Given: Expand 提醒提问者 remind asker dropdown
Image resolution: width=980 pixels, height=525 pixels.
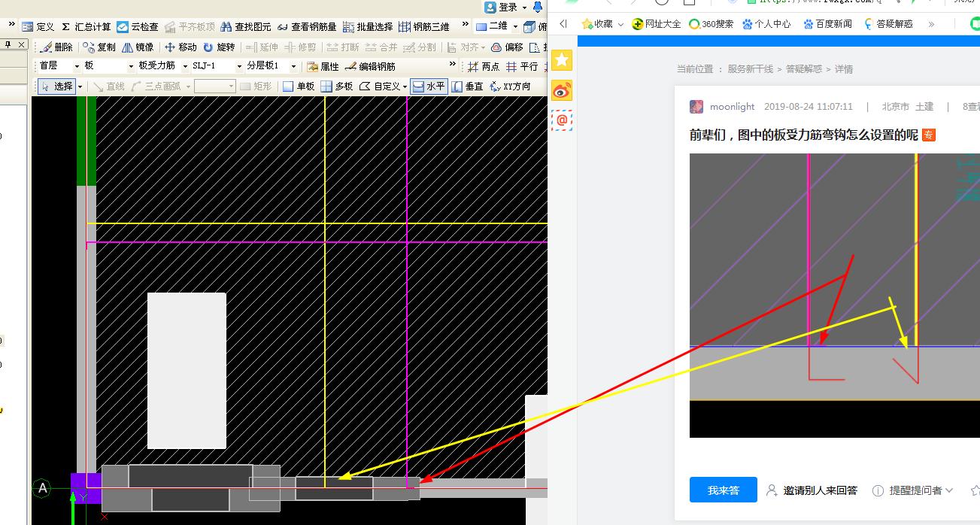Looking at the screenshot, I should (912, 490).
